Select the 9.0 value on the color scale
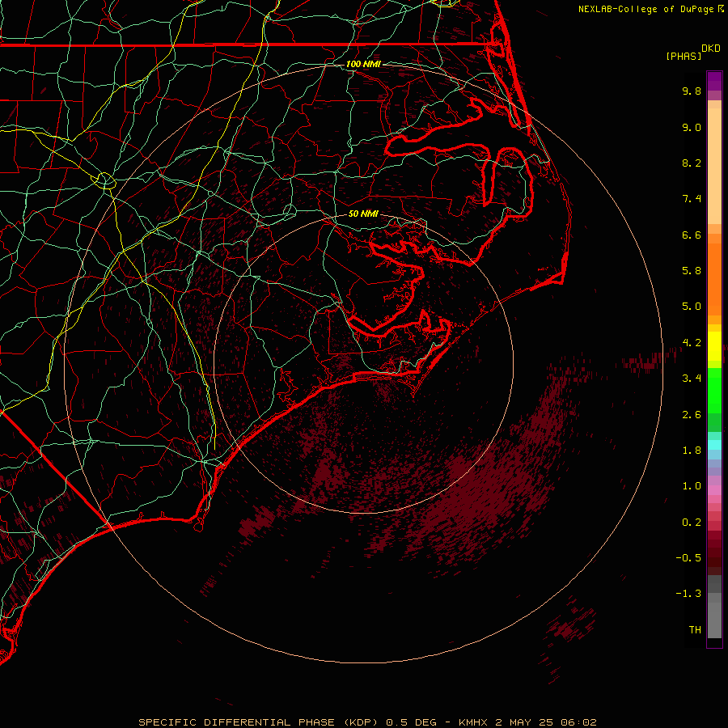This screenshot has height=728, width=728. (692, 127)
